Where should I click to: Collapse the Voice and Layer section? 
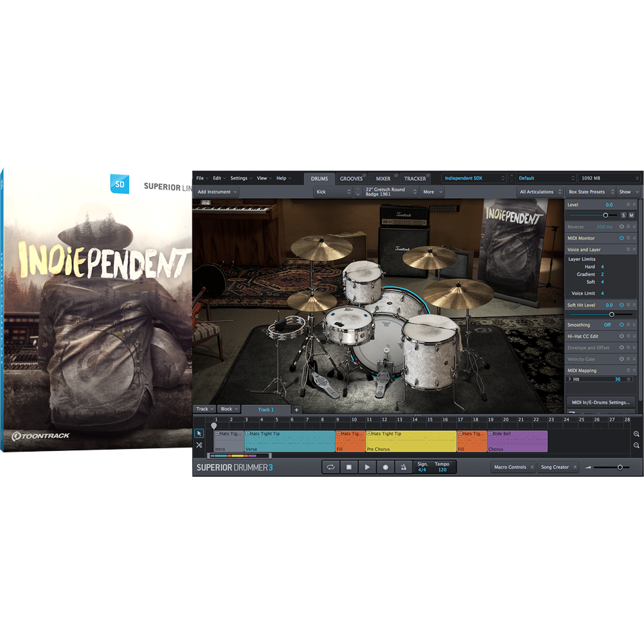coord(635,249)
